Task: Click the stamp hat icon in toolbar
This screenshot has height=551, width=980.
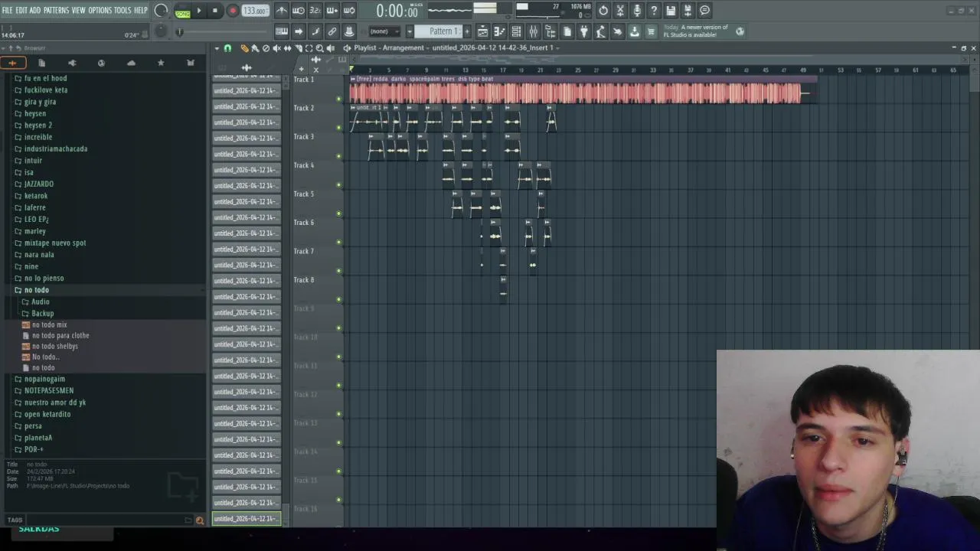Action: click(x=349, y=31)
